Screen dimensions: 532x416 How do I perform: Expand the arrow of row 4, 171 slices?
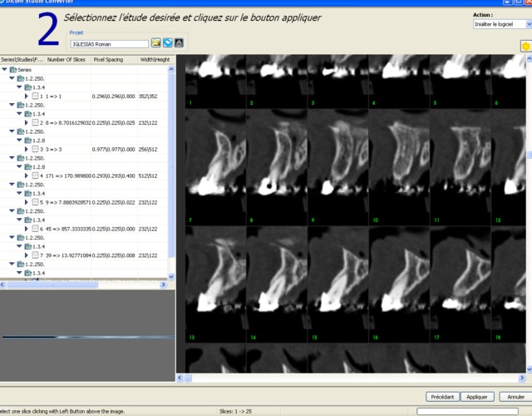click(x=27, y=176)
